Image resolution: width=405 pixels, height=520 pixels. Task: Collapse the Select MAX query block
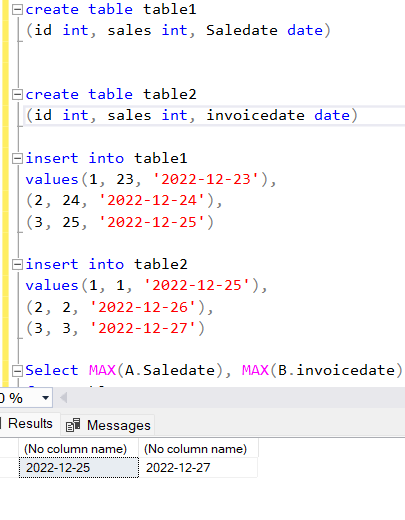coord(17,371)
